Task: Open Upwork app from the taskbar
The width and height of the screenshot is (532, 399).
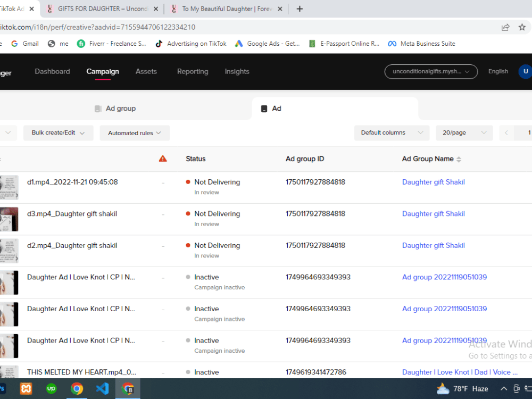Action: click(51, 388)
